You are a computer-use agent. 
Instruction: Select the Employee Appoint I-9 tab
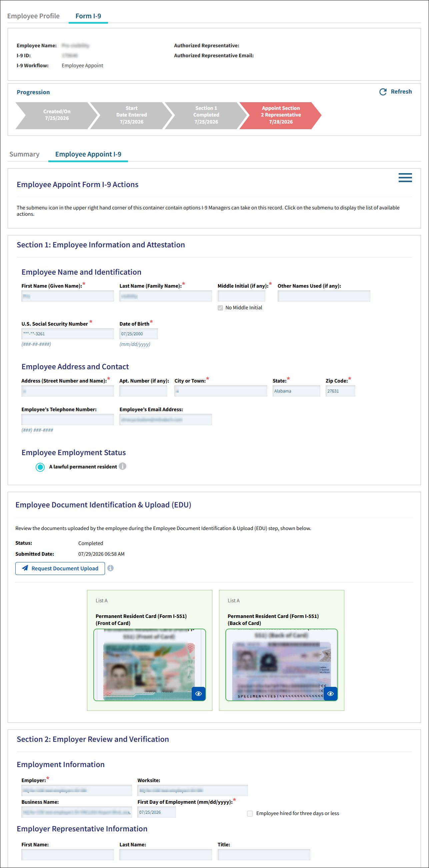88,154
